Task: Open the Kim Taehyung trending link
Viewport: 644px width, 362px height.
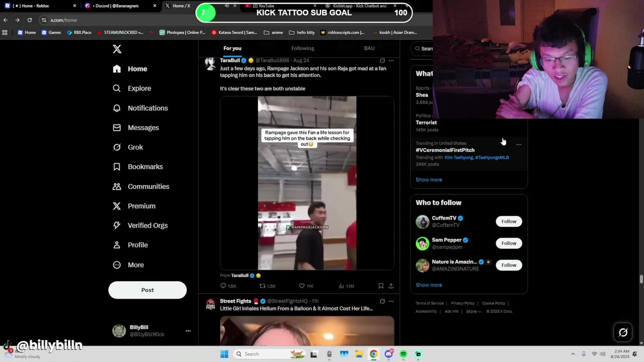Action: point(458,157)
